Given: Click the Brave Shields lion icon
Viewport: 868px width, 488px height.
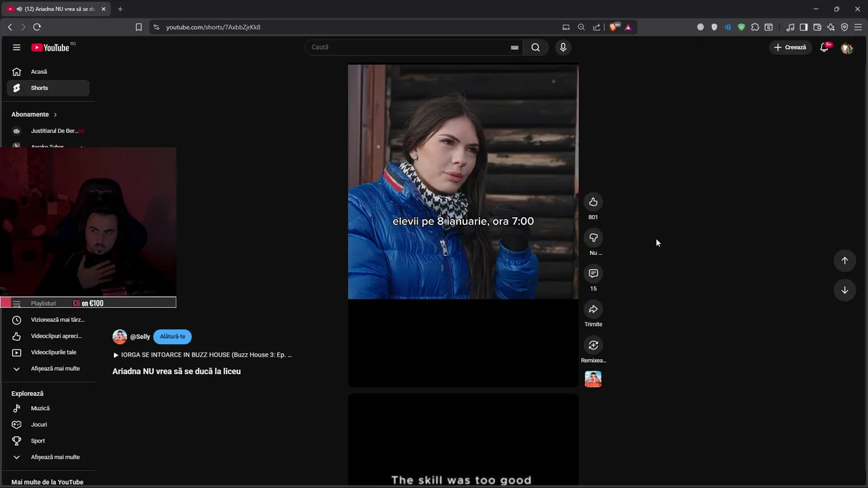Looking at the screenshot, I should coord(614,27).
